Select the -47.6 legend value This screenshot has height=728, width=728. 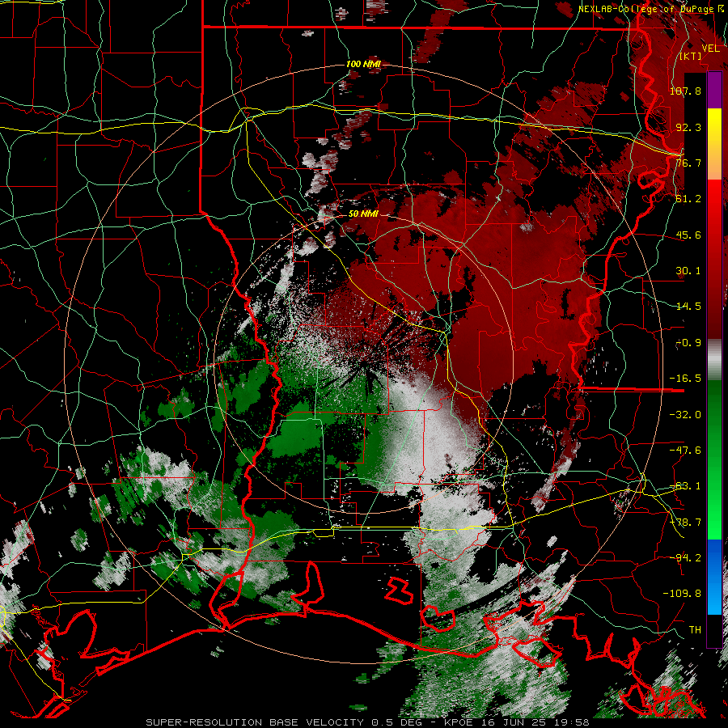click(685, 451)
